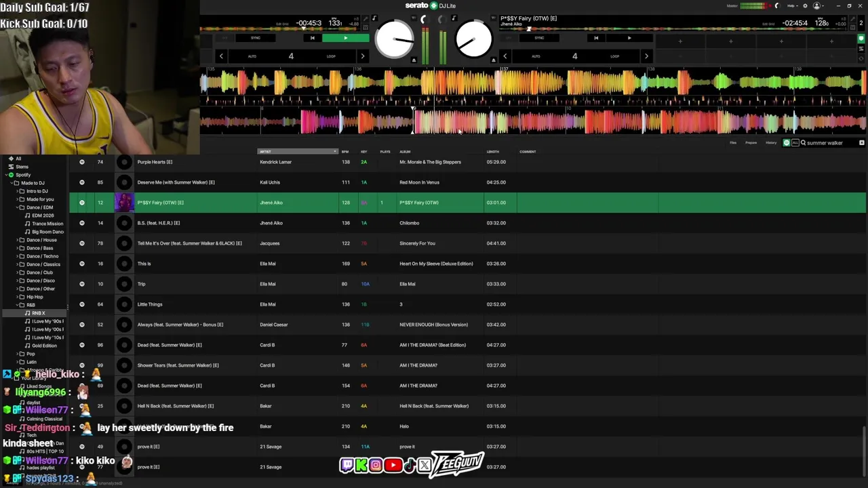Add first cue point on right deck
The height and width of the screenshot is (488, 868).
click(x=680, y=41)
